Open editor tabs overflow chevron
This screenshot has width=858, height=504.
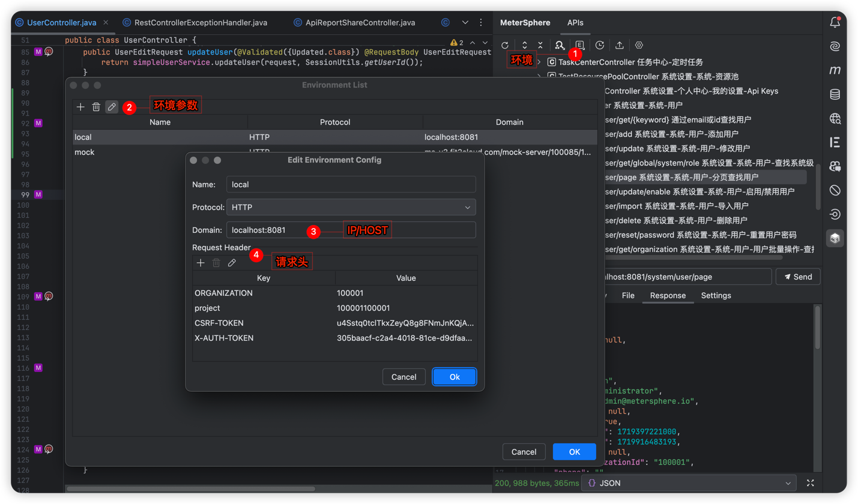pos(465,23)
